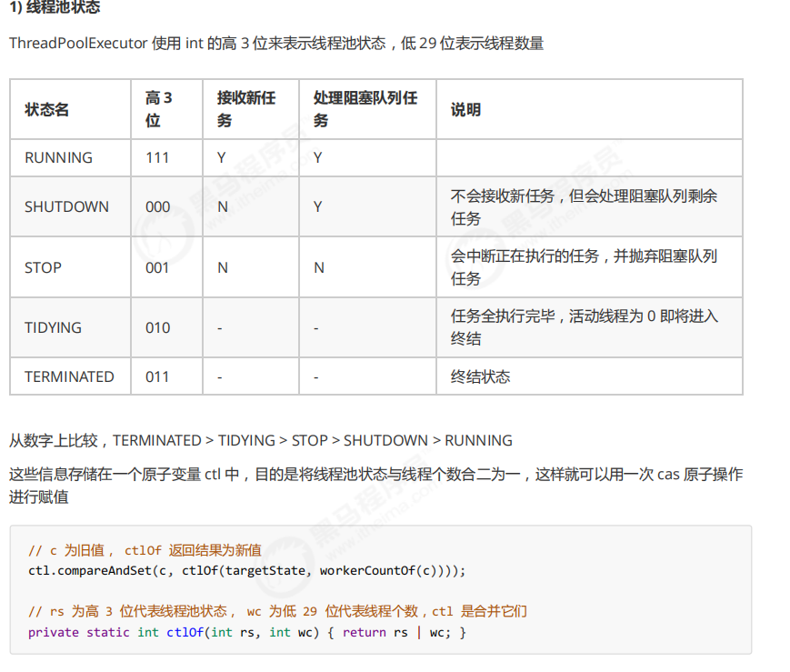Click the "011" value in TERMINATED row
Image resolution: width=790 pixels, height=672 pixels.
[157, 376]
